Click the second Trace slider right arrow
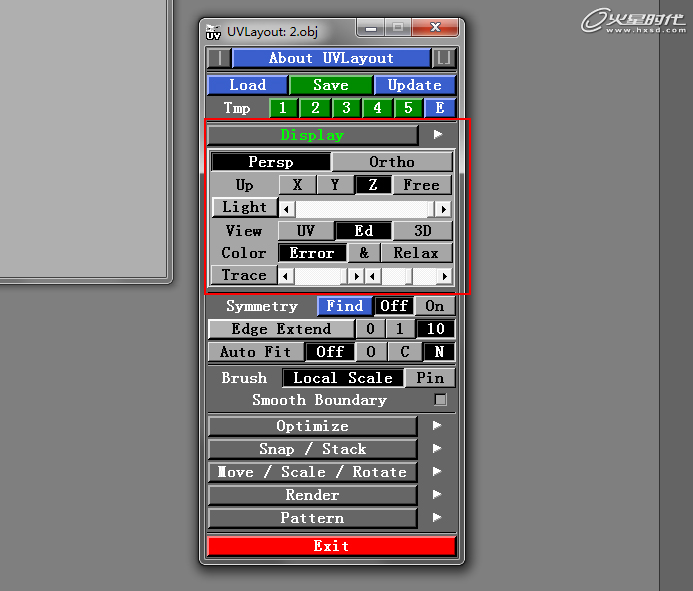 tap(445, 276)
